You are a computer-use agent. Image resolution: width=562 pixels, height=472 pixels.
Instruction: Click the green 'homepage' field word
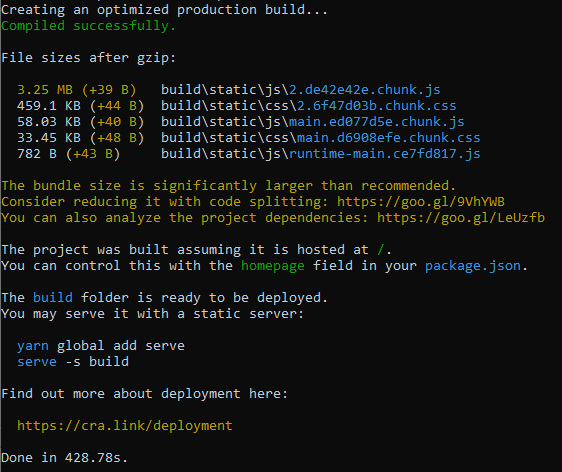tap(272, 266)
